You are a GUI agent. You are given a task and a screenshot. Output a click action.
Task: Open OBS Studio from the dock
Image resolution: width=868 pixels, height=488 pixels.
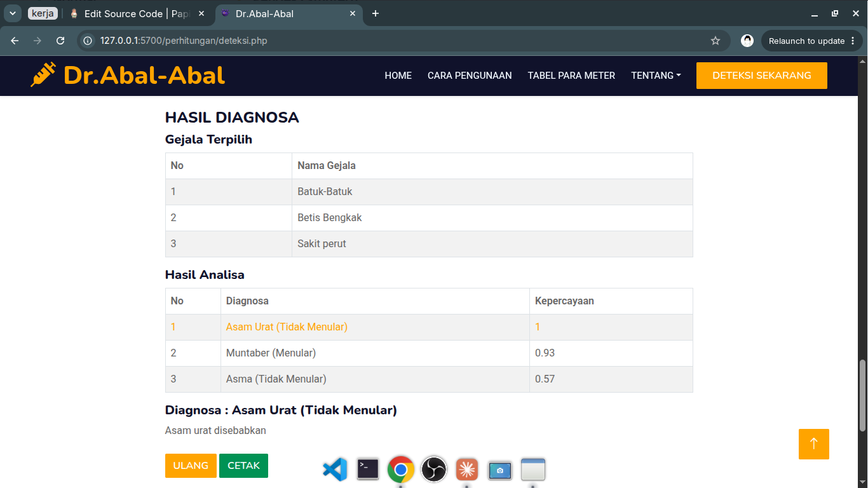tap(434, 470)
